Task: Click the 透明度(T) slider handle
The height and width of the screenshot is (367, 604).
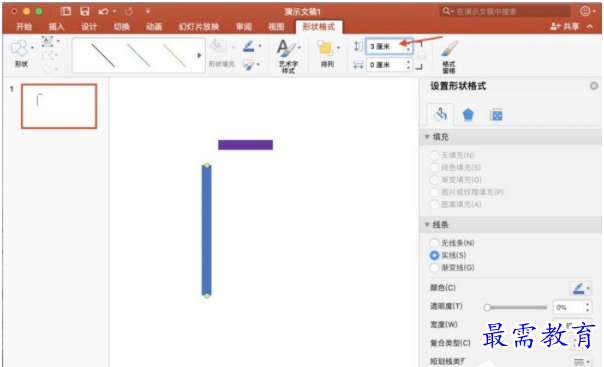Action: tap(487, 307)
